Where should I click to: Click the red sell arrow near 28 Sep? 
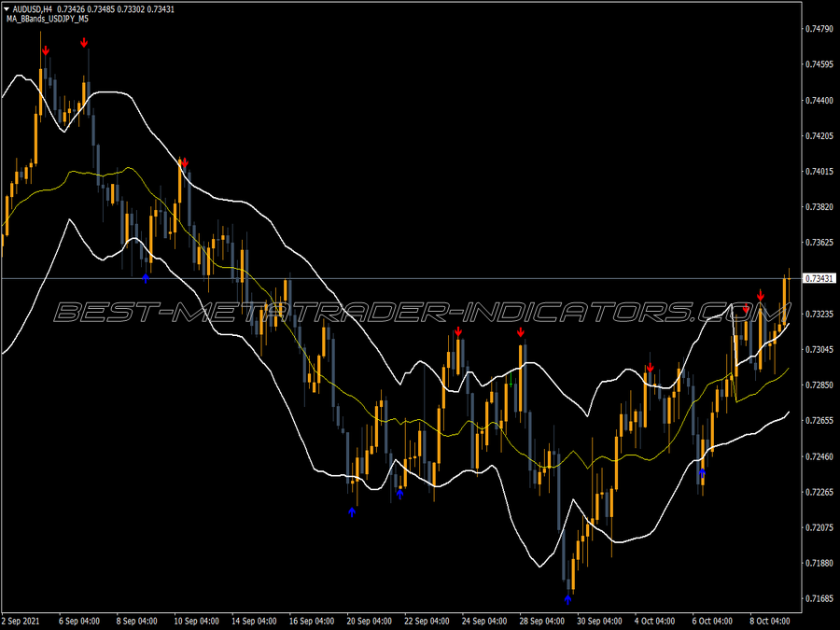tap(521, 332)
